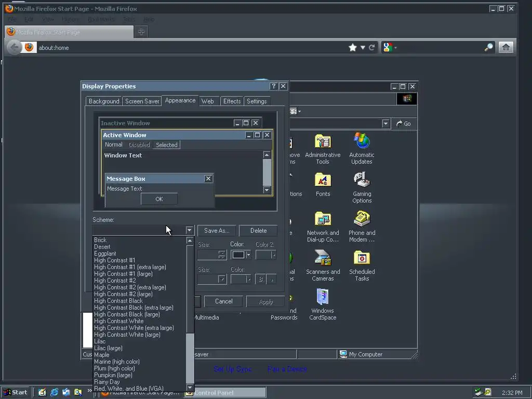Choose the Brick scheme
The height and width of the screenshot is (399, 532).
tap(139, 240)
